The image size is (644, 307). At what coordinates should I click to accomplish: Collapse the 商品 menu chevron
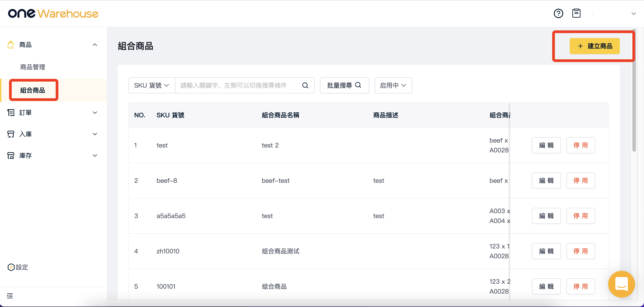[x=95, y=45]
